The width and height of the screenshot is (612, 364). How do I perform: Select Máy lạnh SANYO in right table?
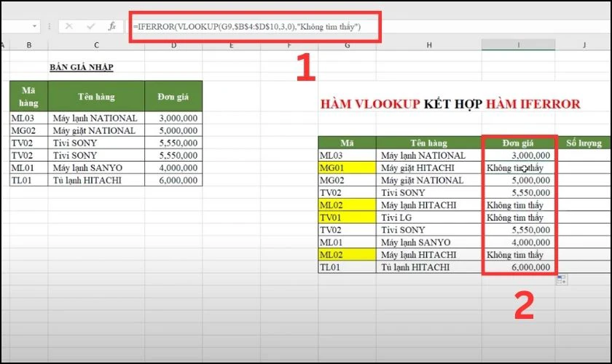click(x=429, y=242)
